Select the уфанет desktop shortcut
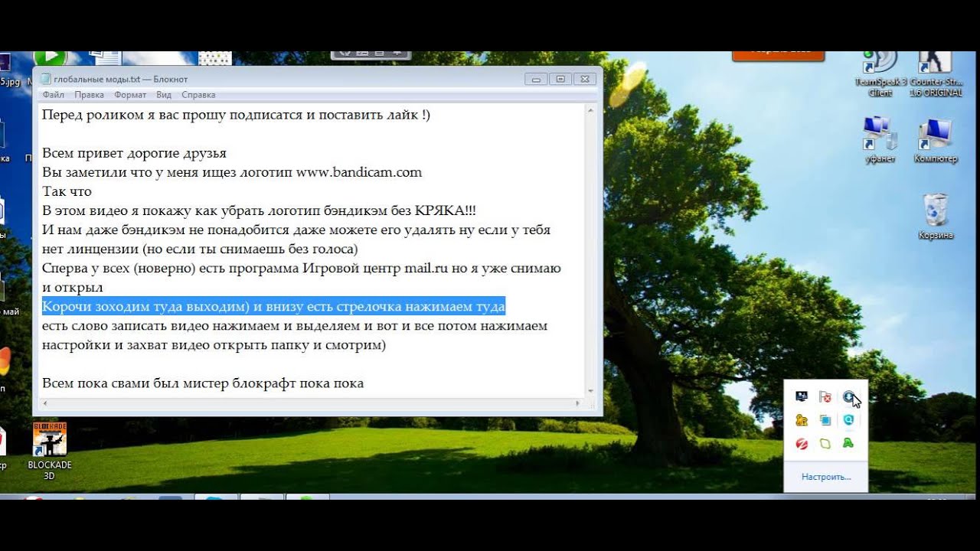Screen dimensions: 980x551 coord(880,139)
